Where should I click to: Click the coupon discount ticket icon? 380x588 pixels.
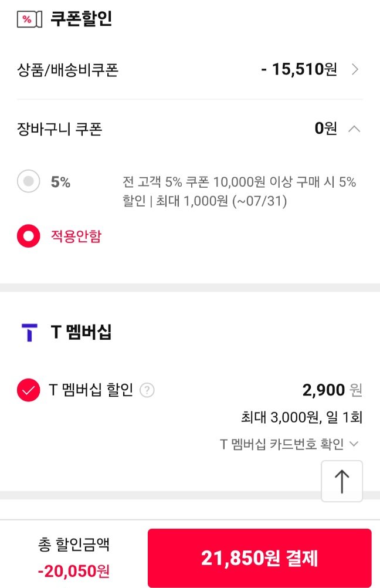(x=29, y=19)
